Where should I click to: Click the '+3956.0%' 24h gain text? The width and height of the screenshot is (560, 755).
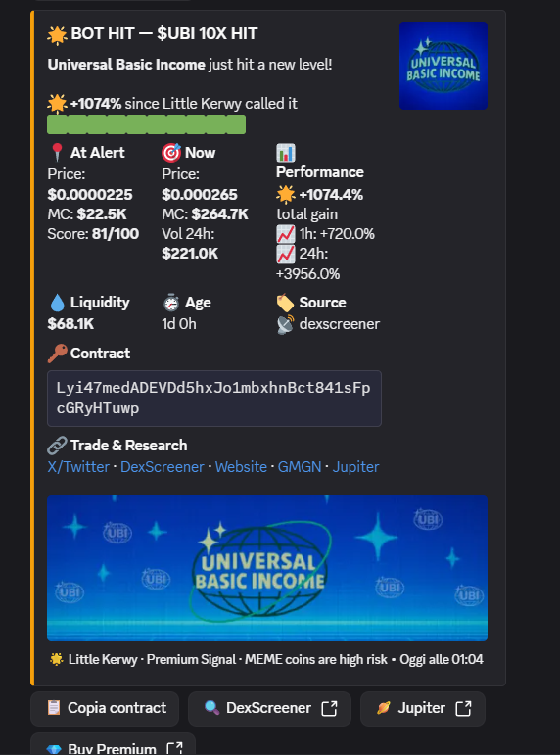(x=307, y=274)
